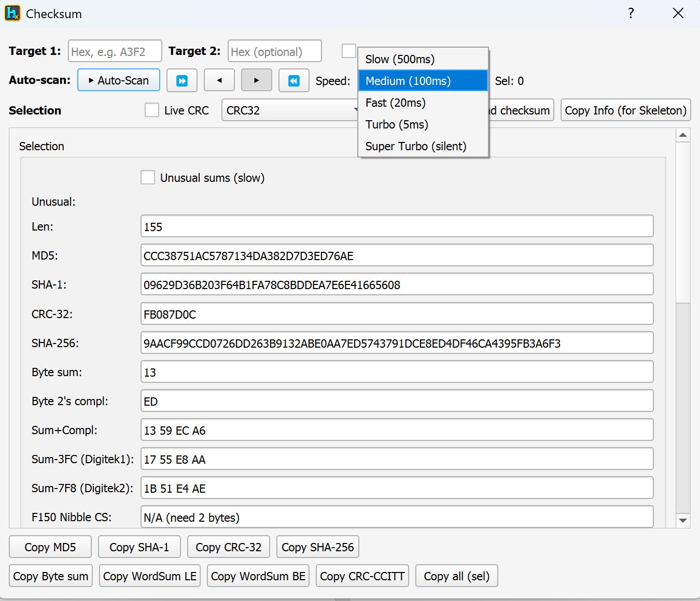Screen dimensions: 700x601
Task: Enable the Live CRC checkbox
Action: (152, 110)
